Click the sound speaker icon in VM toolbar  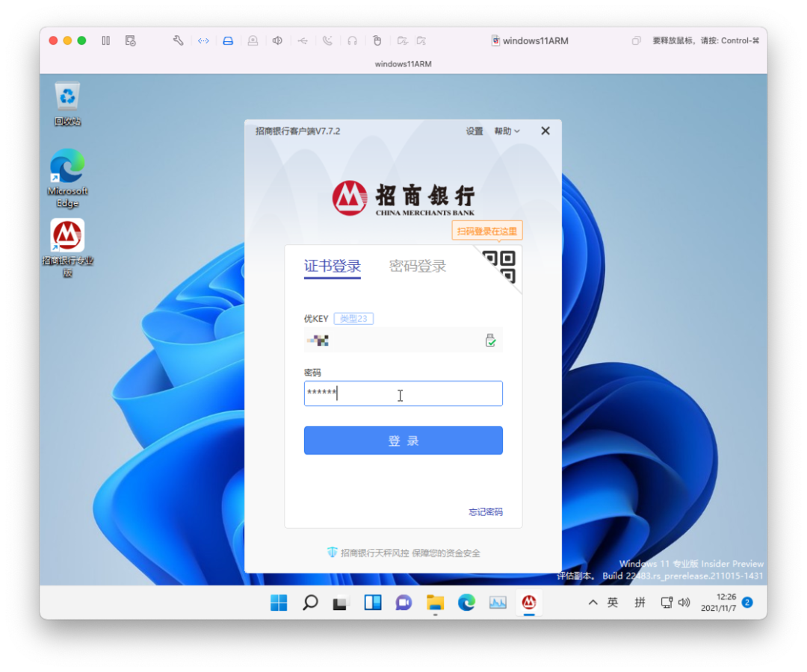pyautogui.click(x=277, y=40)
